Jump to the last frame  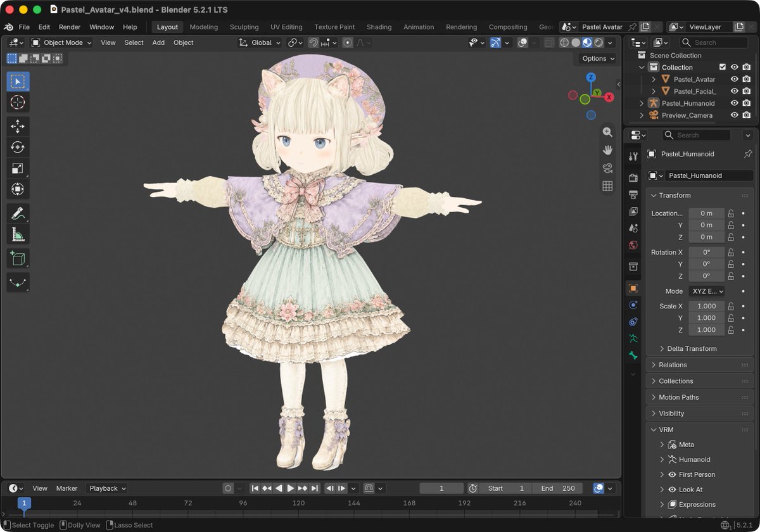[x=314, y=488]
